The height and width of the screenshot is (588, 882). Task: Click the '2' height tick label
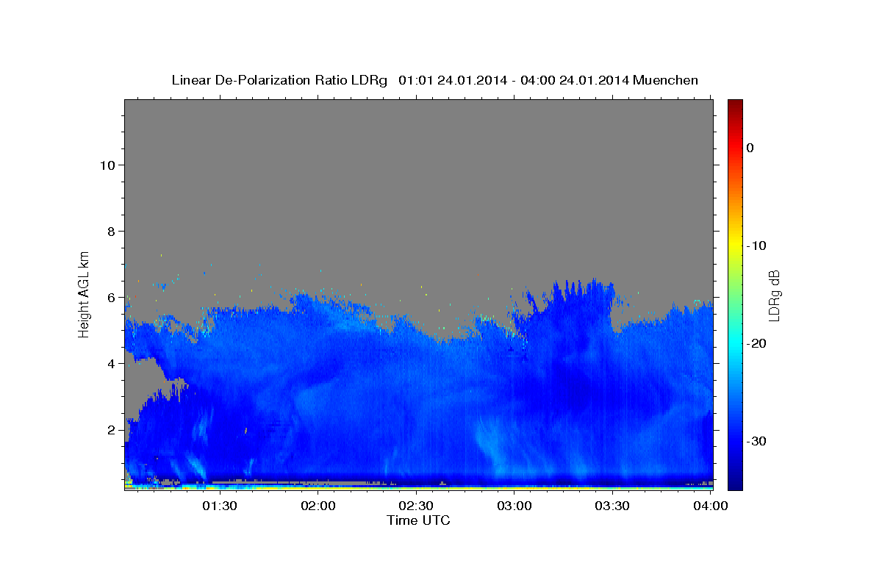pos(112,430)
